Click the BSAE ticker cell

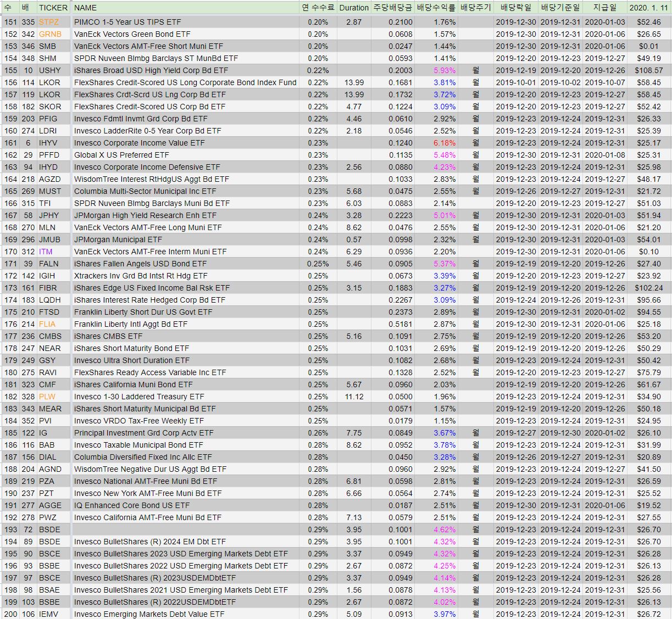(53, 590)
